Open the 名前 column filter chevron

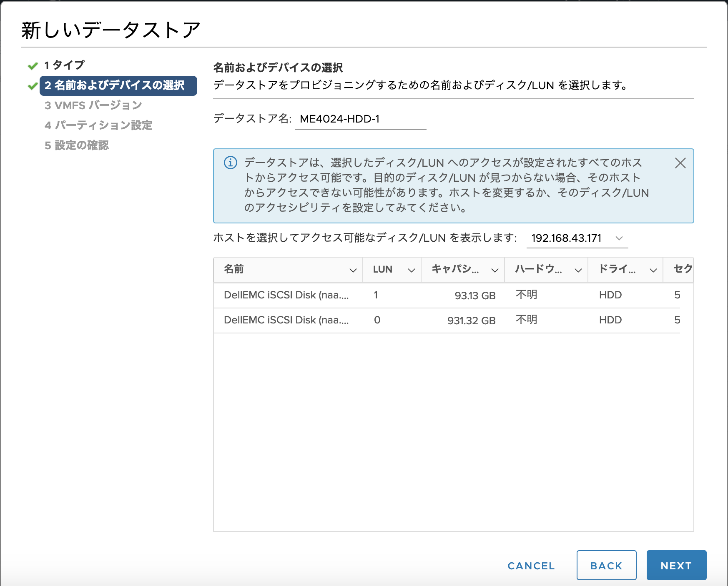point(353,270)
